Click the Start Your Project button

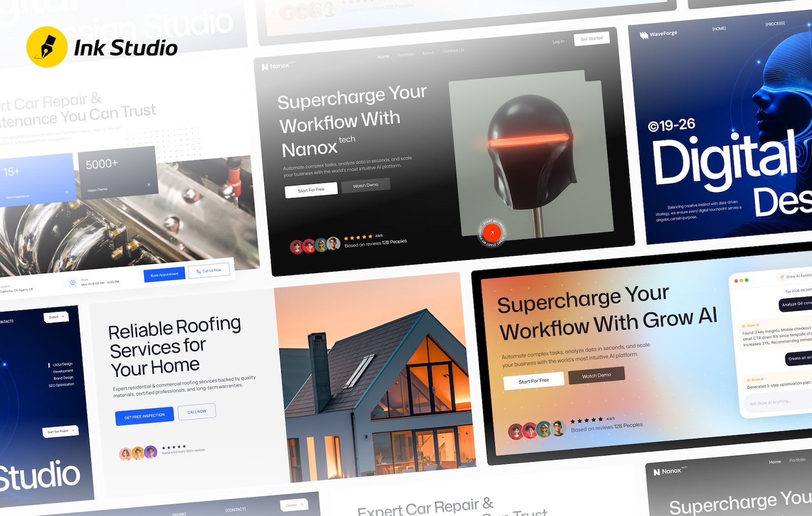coord(60,431)
